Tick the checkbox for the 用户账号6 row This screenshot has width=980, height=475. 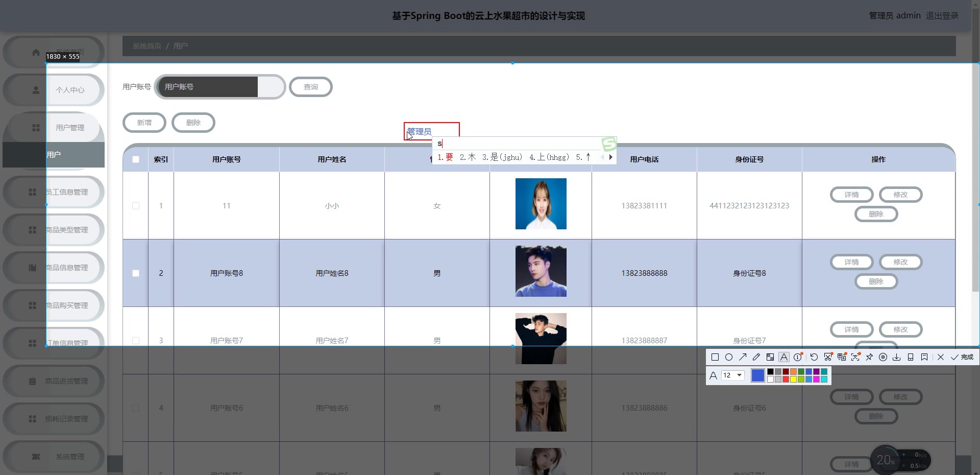[x=136, y=408]
